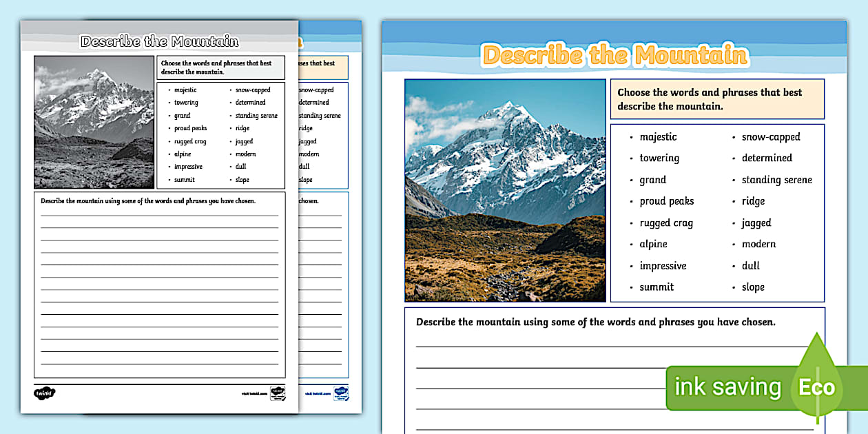This screenshot has width=868, height=434.
Task: Open the word bank panel on color sheet
Action: tap(718, 211)
